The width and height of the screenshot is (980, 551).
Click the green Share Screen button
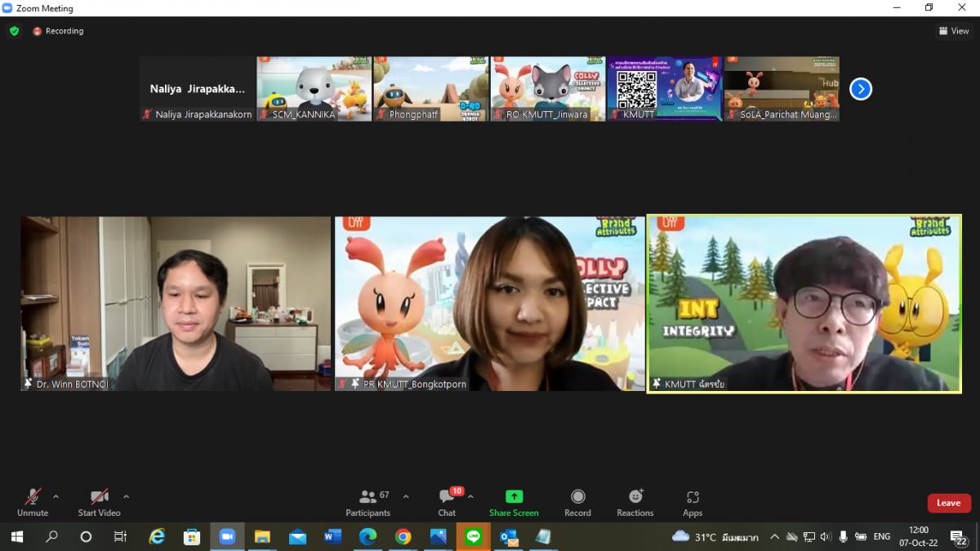(x=514, y=502)
